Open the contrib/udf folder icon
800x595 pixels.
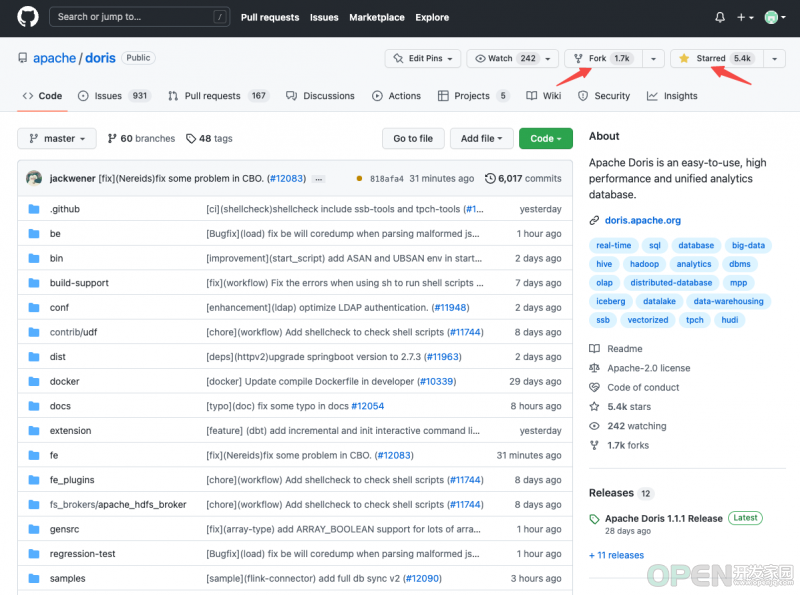pos(34,332)
